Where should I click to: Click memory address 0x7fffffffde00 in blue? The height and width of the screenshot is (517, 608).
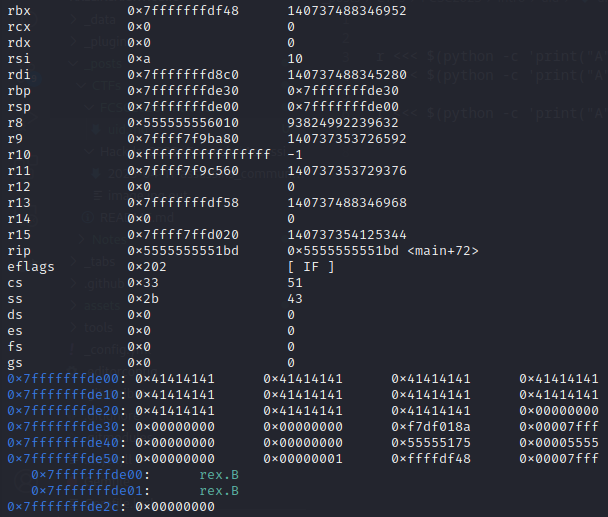point(64,378)
